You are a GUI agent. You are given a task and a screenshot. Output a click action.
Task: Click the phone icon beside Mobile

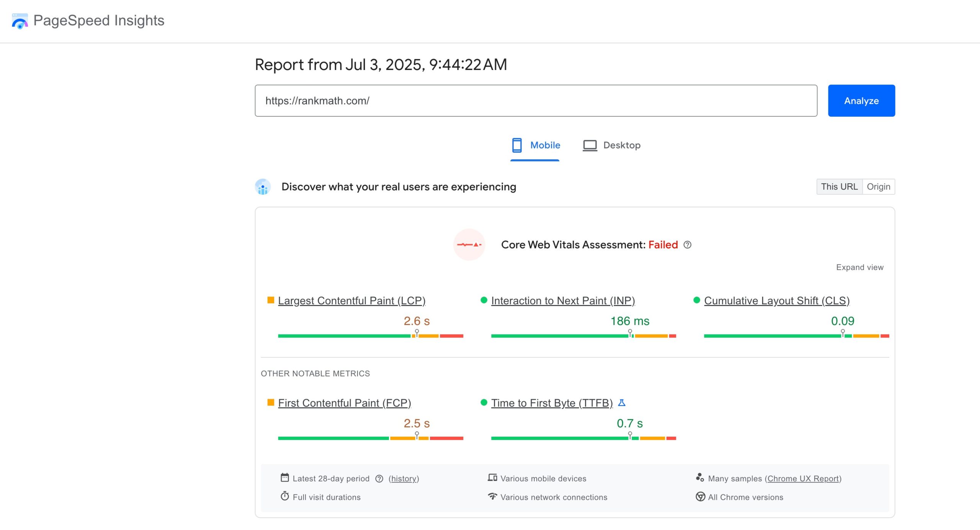coord(517,145)
